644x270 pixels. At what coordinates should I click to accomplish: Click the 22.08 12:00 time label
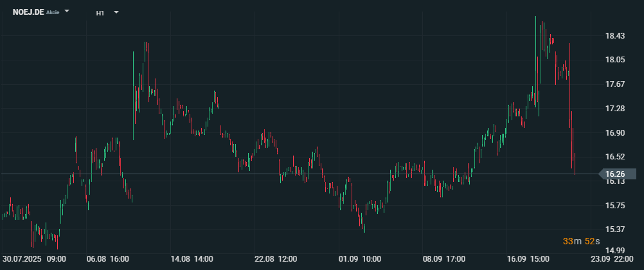[276, 259]
